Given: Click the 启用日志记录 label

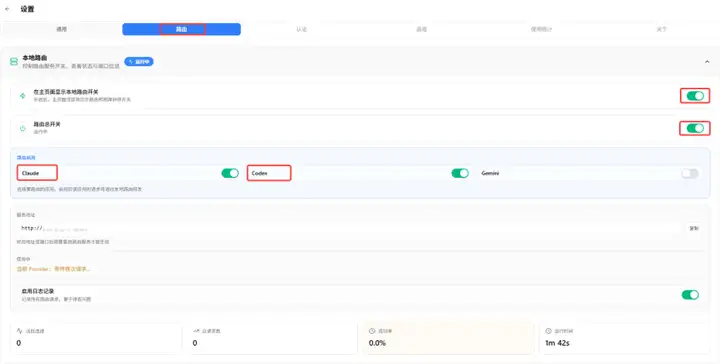Looking at the screenshot, I should (x=38, y=291).
